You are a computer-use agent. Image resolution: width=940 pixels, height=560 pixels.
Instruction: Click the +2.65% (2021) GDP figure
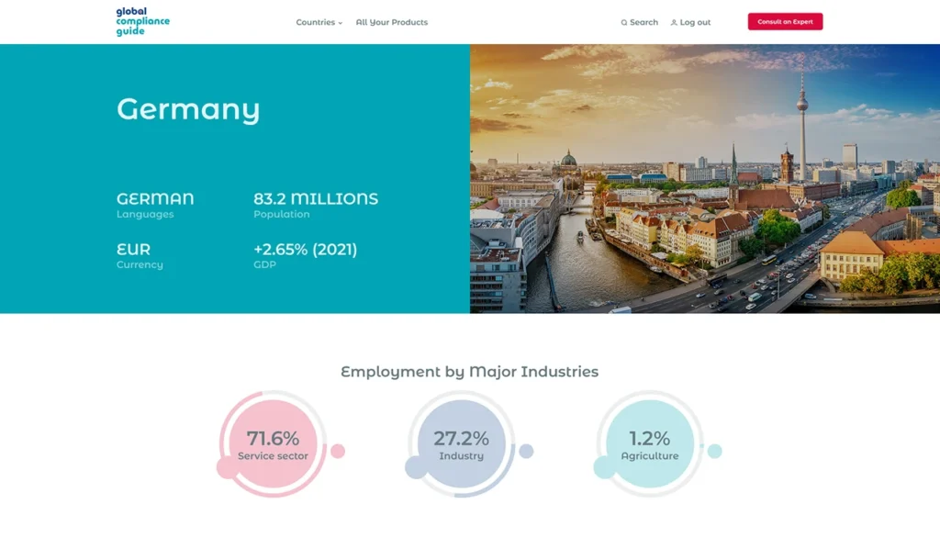(305, 250)
